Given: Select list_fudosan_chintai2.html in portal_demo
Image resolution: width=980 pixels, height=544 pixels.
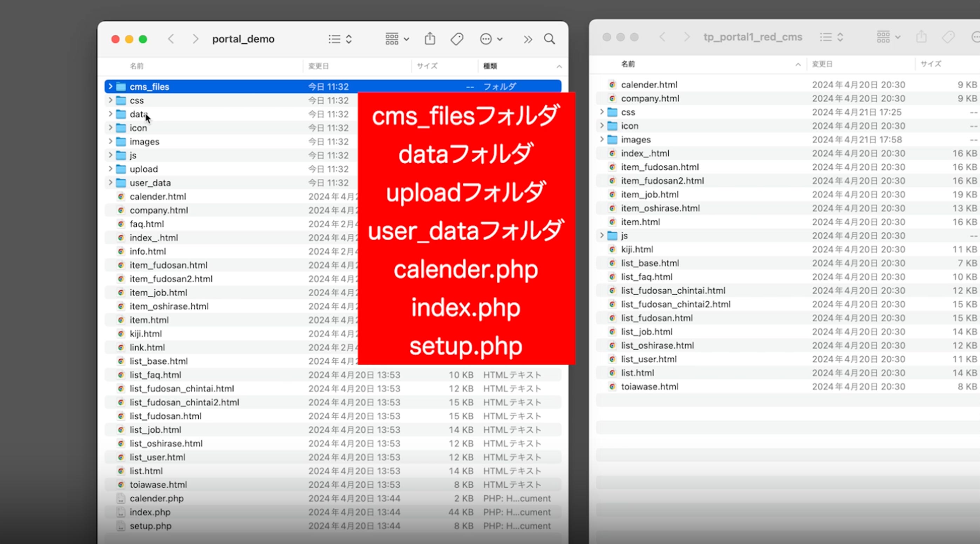Looking at the screenshot, I should pos(184,402).
